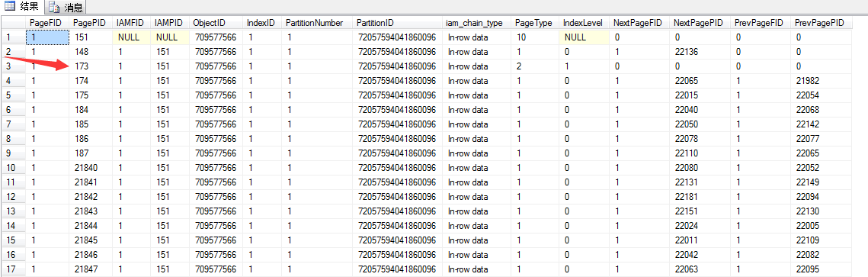Select the PageFID column header

[48, 23]
